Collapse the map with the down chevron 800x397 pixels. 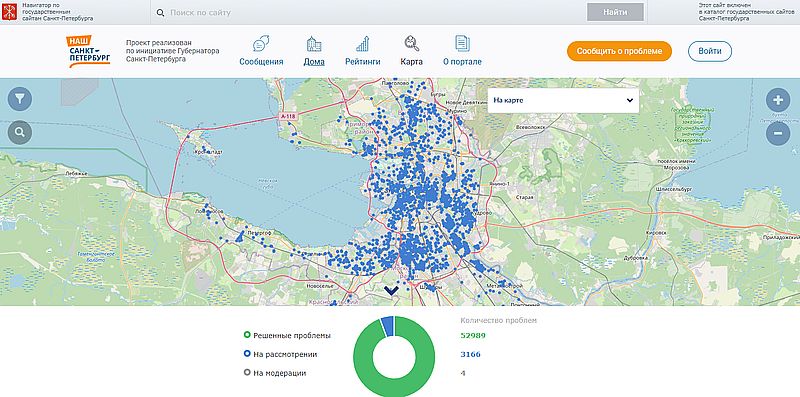pos(391,290)
